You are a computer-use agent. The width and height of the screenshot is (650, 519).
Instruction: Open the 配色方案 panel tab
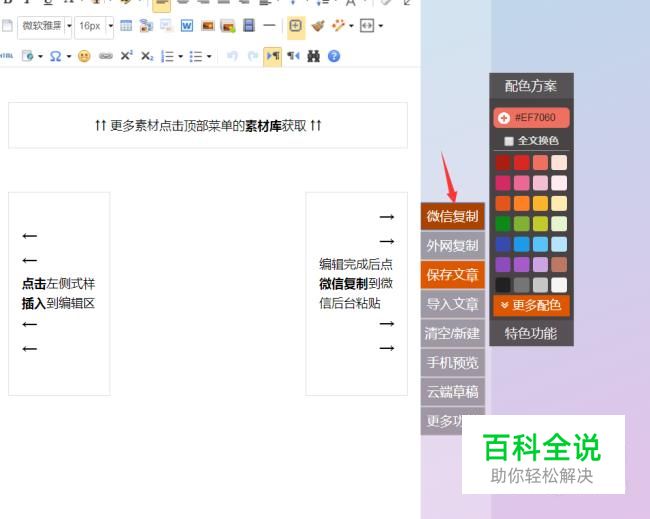point(531,86)
